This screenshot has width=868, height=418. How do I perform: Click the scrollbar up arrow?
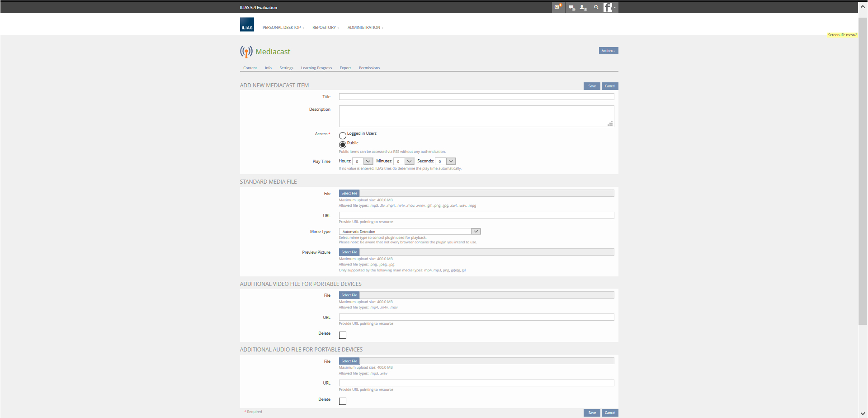(x=863, y=7)
